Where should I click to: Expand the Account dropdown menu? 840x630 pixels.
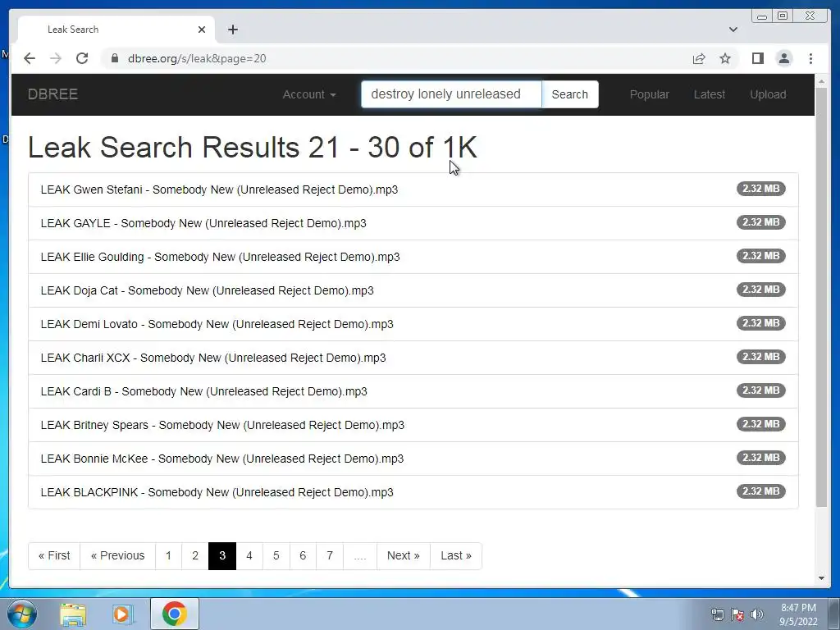[309, 94]
